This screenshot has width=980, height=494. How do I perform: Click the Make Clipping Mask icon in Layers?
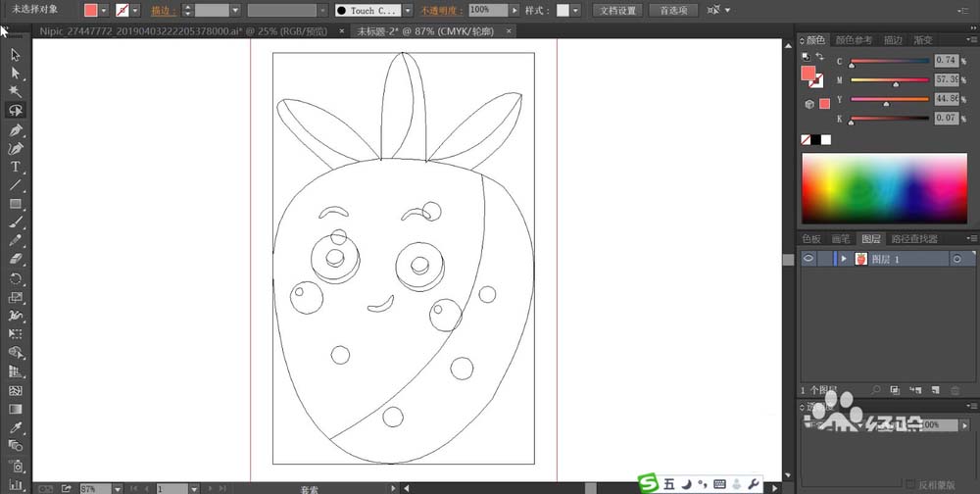tap(895, 390)
